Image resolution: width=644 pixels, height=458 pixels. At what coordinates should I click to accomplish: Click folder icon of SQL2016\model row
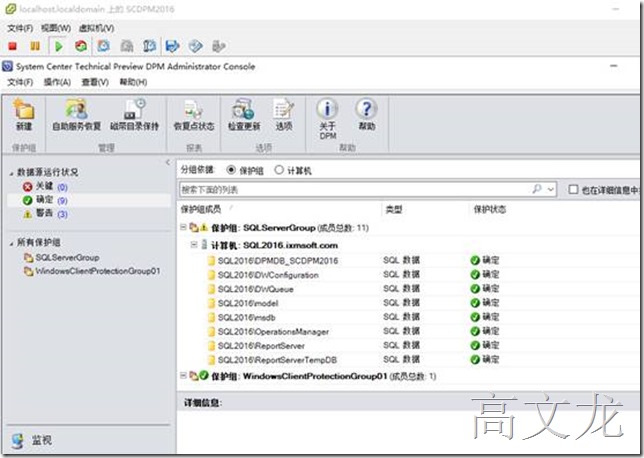pos(211,303)
